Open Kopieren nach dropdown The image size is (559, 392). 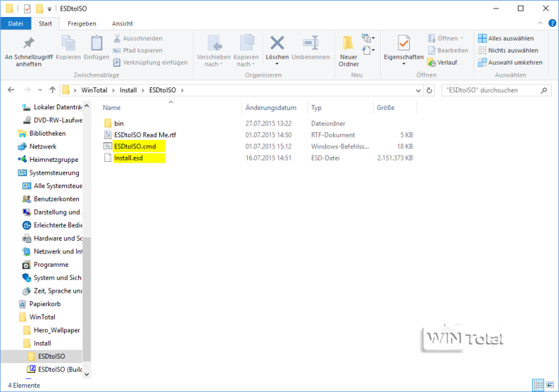coord(246,52)
